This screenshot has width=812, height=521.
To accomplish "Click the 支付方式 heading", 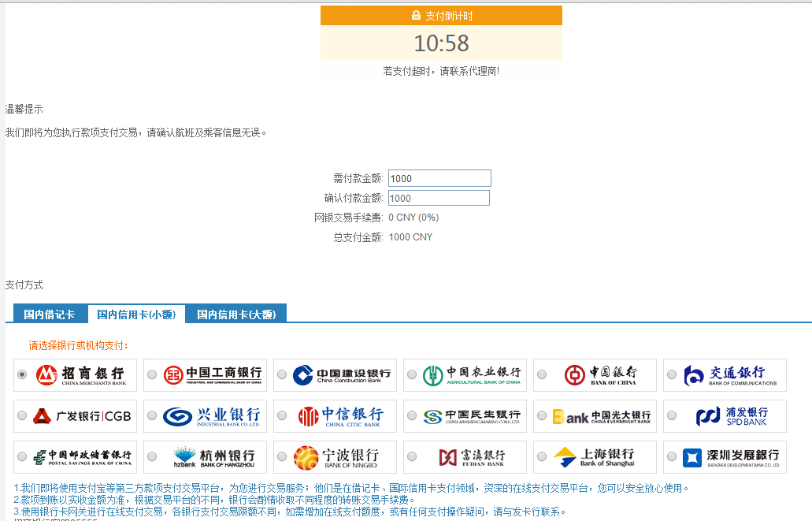I will [x=24, y=285].
